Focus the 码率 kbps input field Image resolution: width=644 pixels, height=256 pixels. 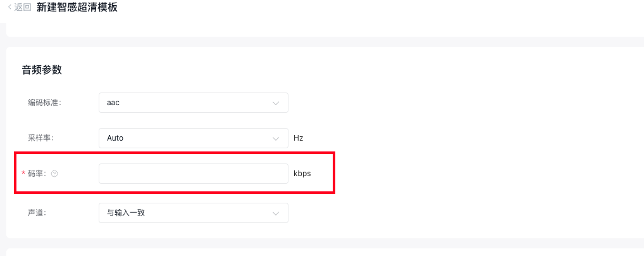[194, 174]
